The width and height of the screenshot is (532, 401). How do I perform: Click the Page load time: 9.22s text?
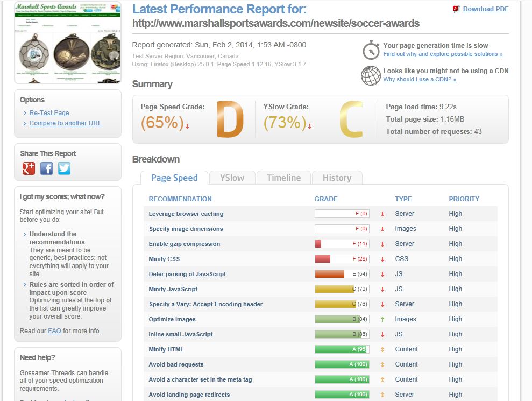(x=421, y=107)
